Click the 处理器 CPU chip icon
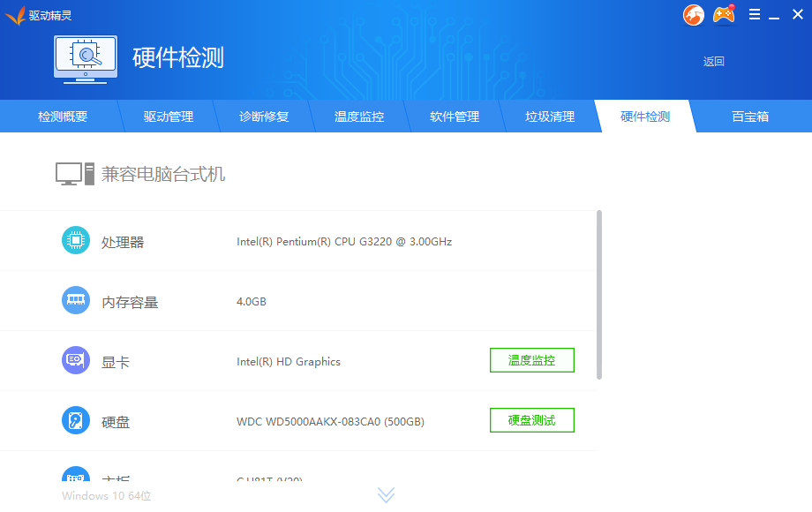Screen dimensions: 812x512 [x=76, y=240]
